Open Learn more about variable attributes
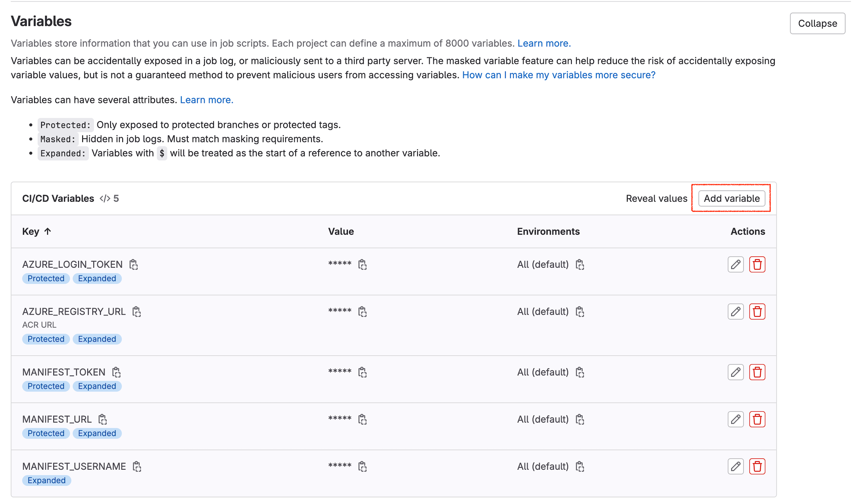Viewport: 855px width, 504px height. pyautogui.click(x=206, y=100)
